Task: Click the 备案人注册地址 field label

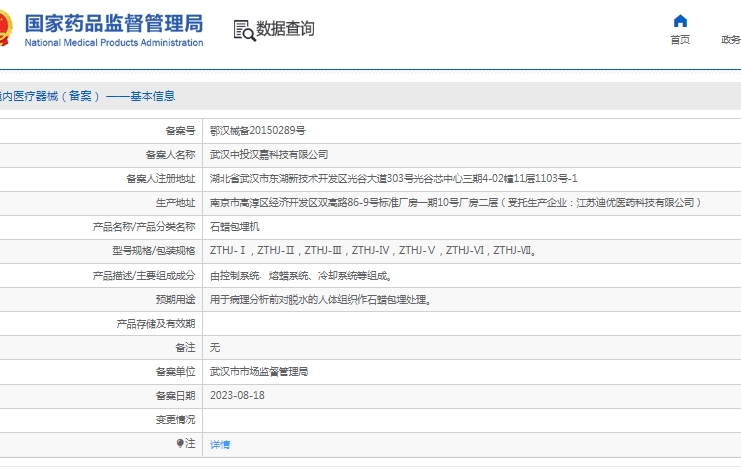Action: coord(160,179)
